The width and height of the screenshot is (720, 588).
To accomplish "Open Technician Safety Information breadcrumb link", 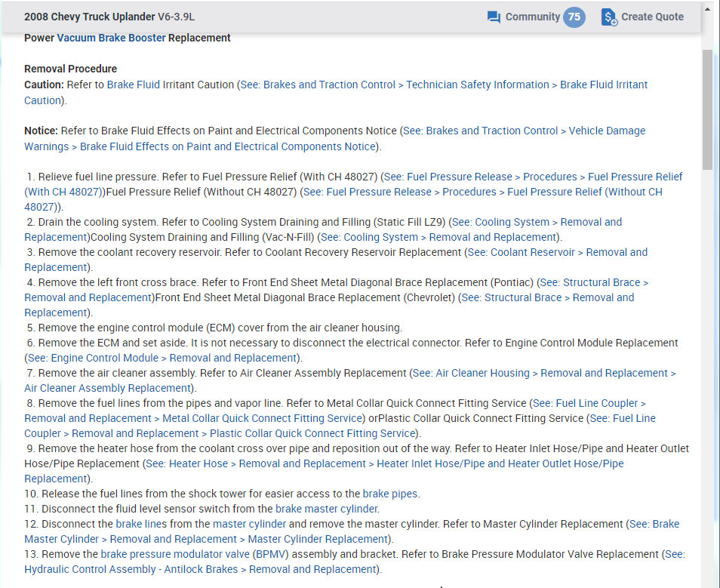I will 478,85.
